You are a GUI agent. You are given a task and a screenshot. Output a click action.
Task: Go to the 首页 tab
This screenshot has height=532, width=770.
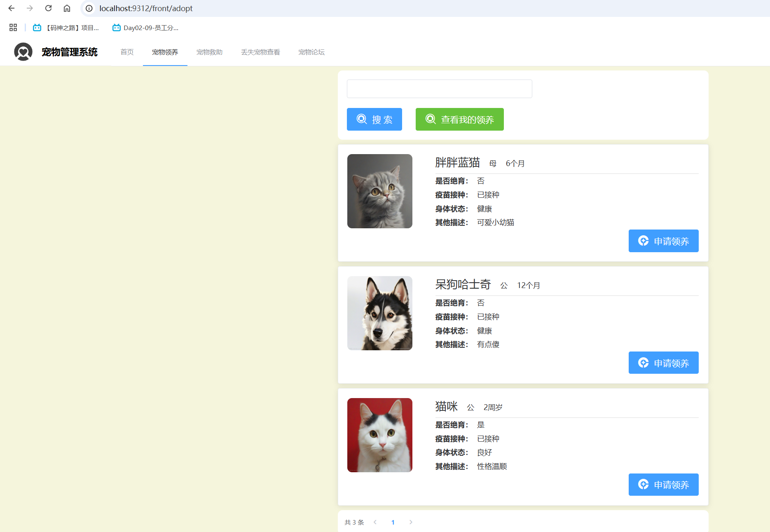pos(127,52)
